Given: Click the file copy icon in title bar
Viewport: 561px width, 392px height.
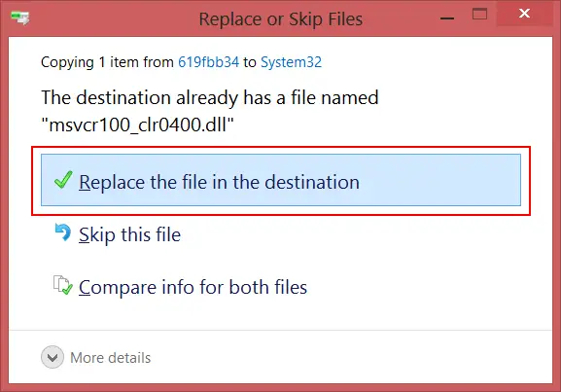Looking at the screenshot, I should click(20, 18).
